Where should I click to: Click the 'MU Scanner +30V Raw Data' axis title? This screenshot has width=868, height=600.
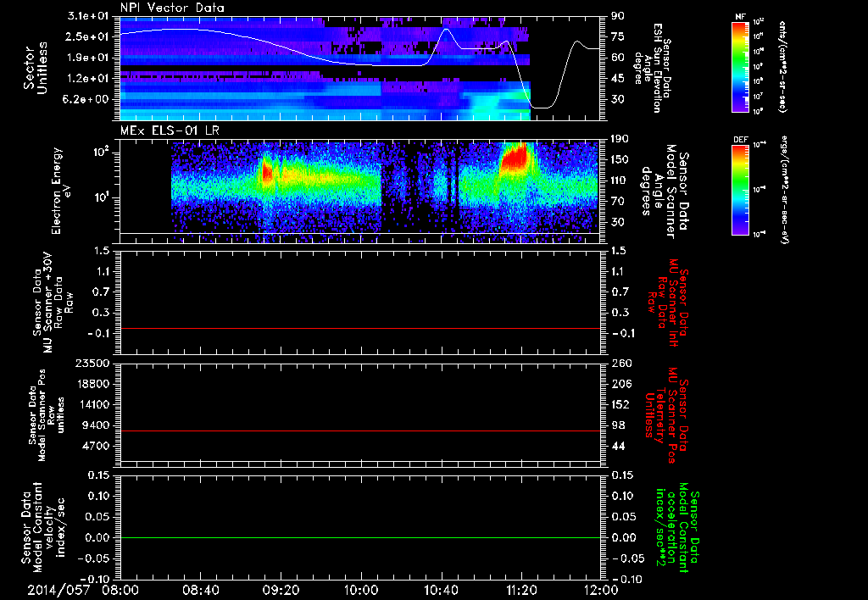click(53, 303)
